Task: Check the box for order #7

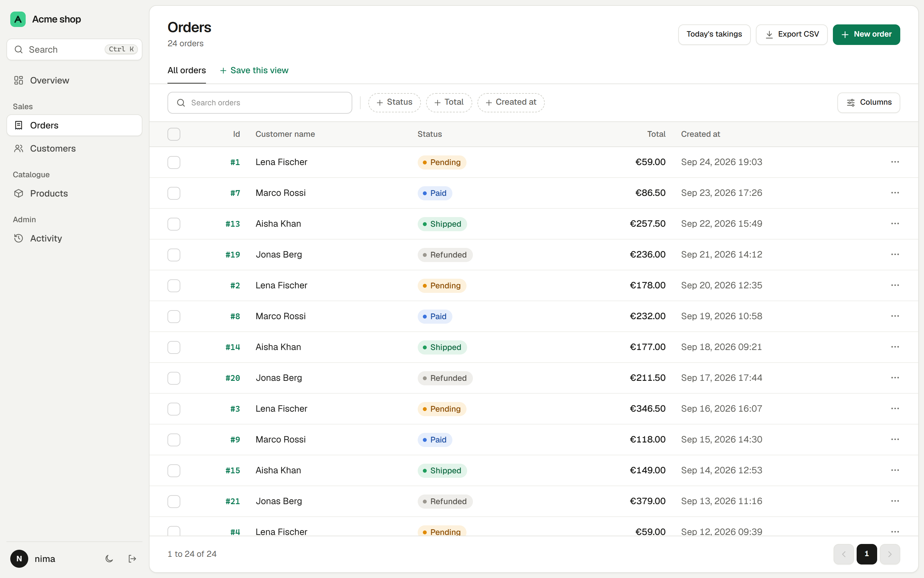Action: click(174, 193)
